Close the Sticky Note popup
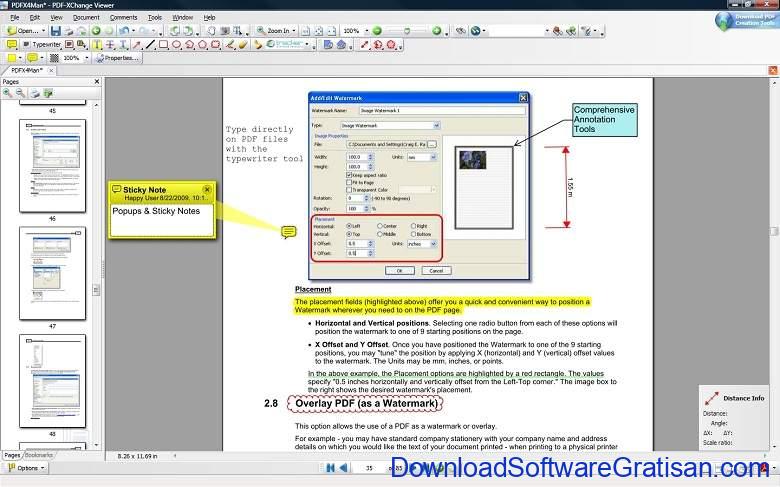 (x=207, y=190)
